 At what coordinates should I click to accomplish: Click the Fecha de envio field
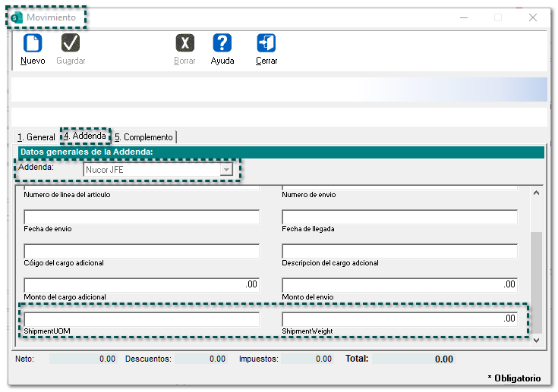pos(141,217)
